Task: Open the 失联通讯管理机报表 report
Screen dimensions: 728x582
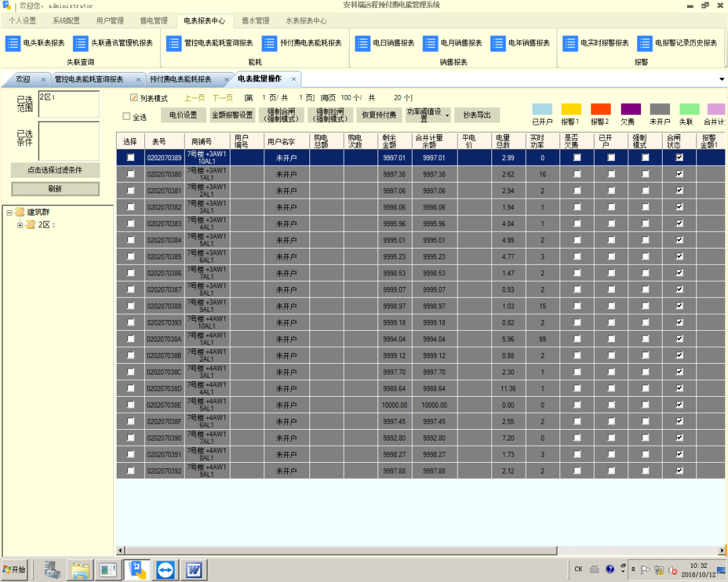Action: coord(111,43)
